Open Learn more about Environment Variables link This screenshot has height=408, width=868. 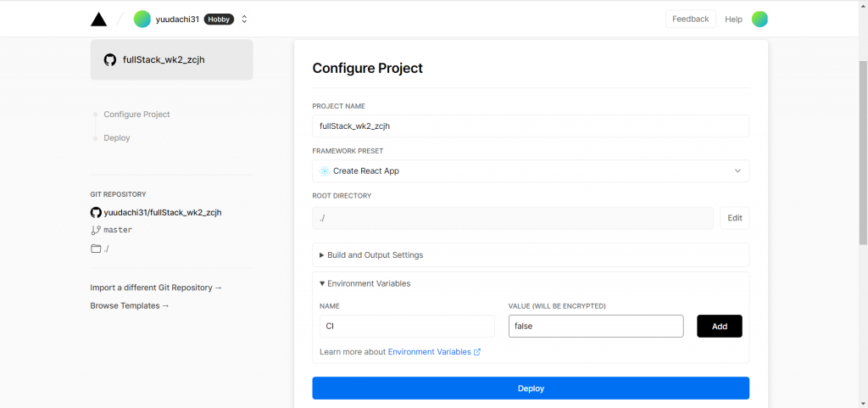click(434, 352)
